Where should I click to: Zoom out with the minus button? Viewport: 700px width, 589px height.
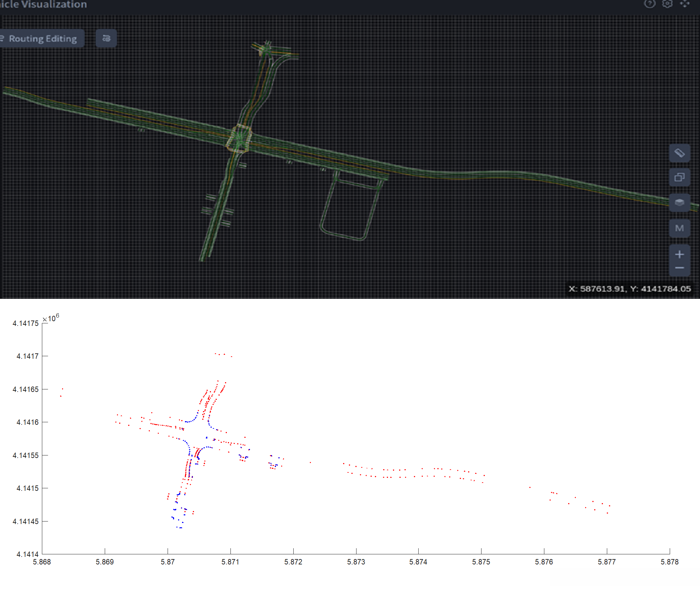(x=679, y=268)
